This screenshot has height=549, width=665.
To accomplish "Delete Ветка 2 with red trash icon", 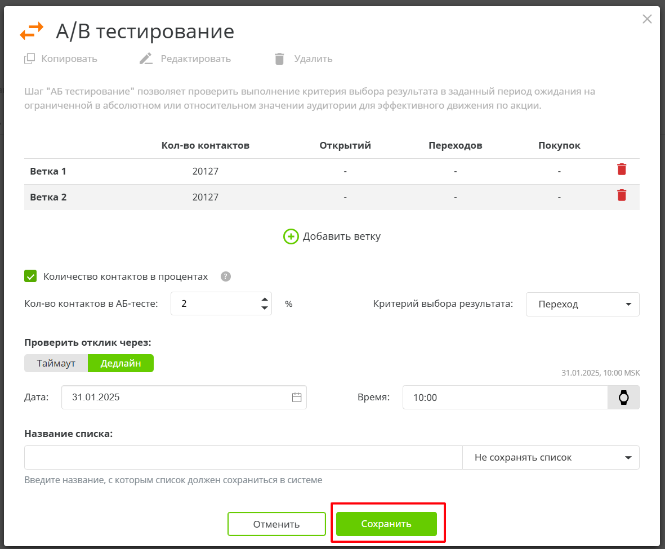I will (x=621, y=196).
